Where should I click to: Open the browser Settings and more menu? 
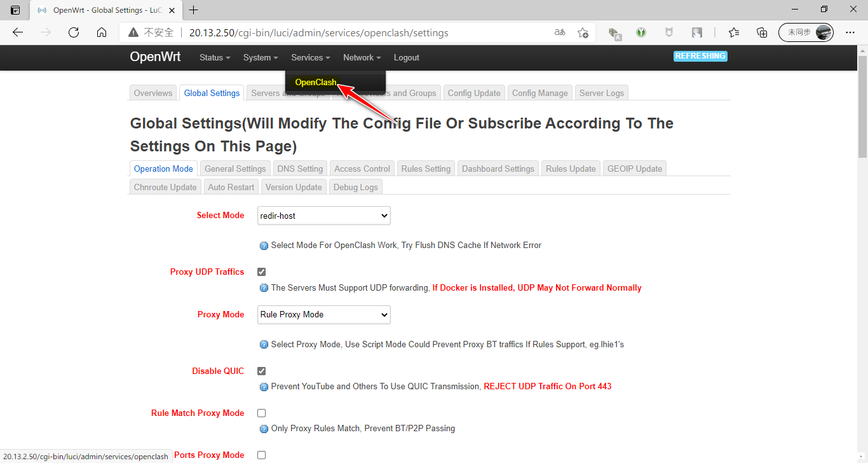[850, 32]
